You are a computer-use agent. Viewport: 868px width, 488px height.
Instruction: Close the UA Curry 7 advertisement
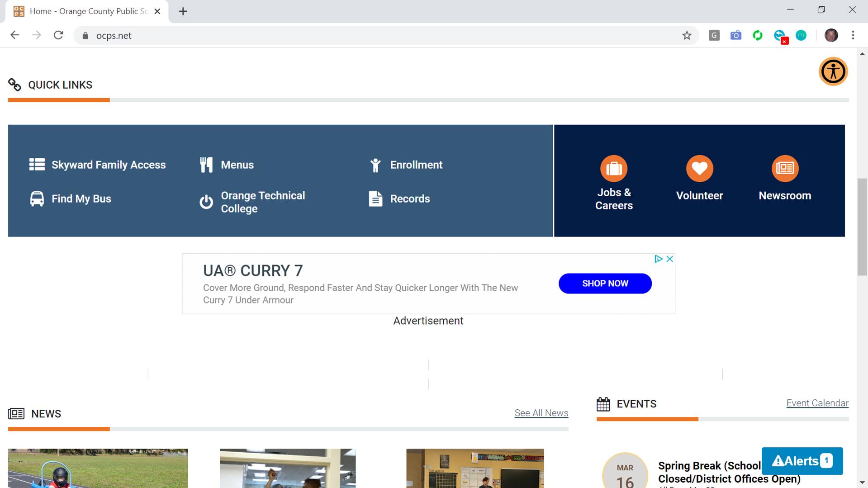(670, 259)
